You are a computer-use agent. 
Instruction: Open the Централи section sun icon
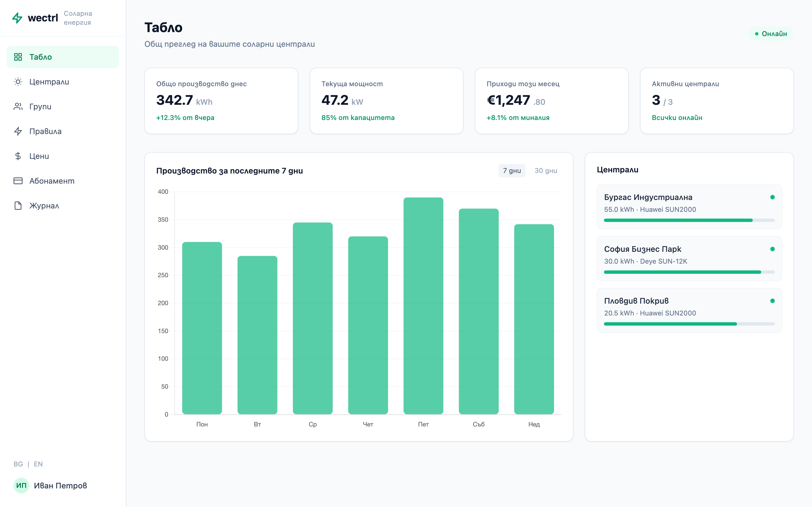pos(18,81)
